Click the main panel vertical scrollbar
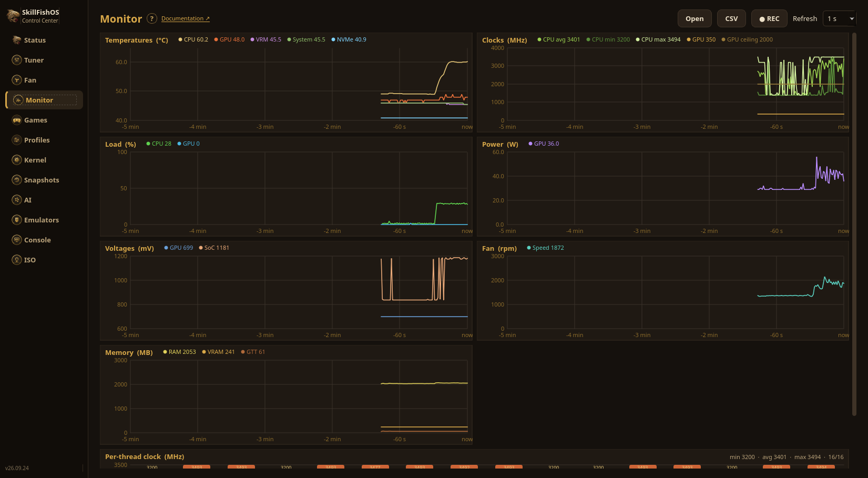 854,223
